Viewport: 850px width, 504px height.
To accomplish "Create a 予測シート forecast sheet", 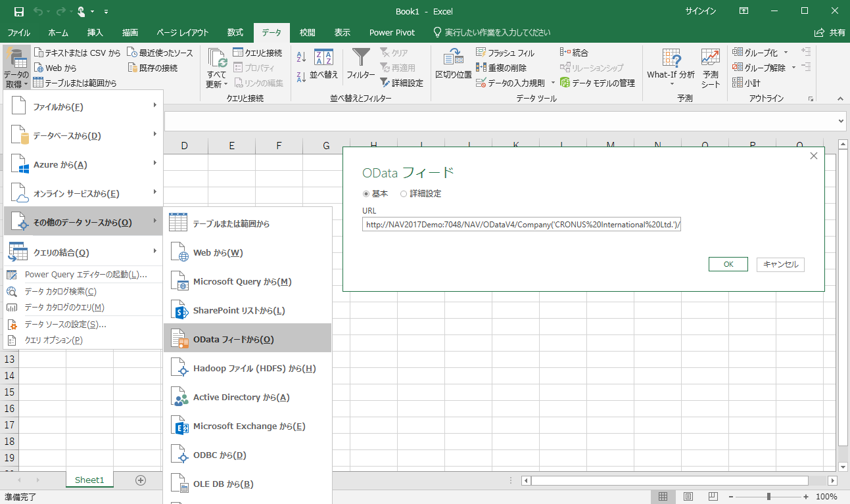I will coord(711,68).
